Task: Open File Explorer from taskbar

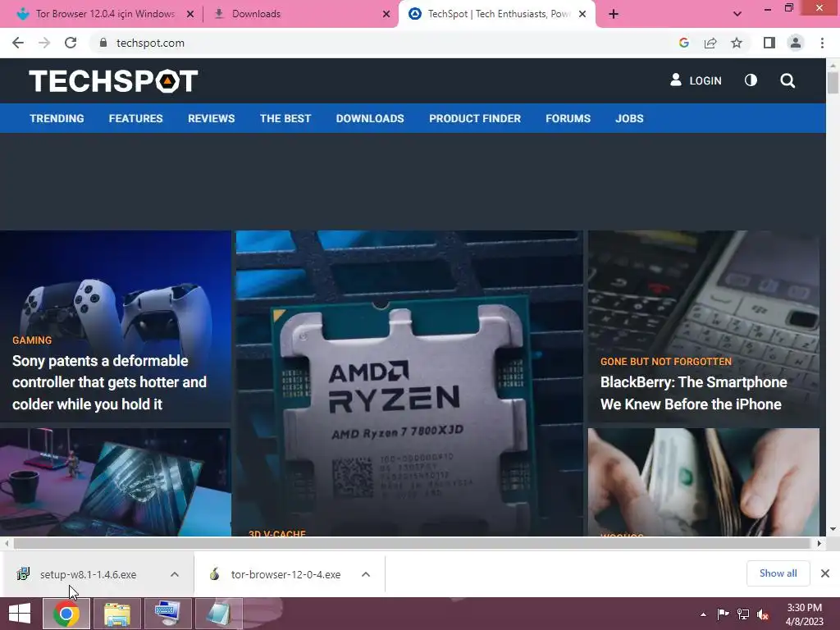Action: pos(117,614)
